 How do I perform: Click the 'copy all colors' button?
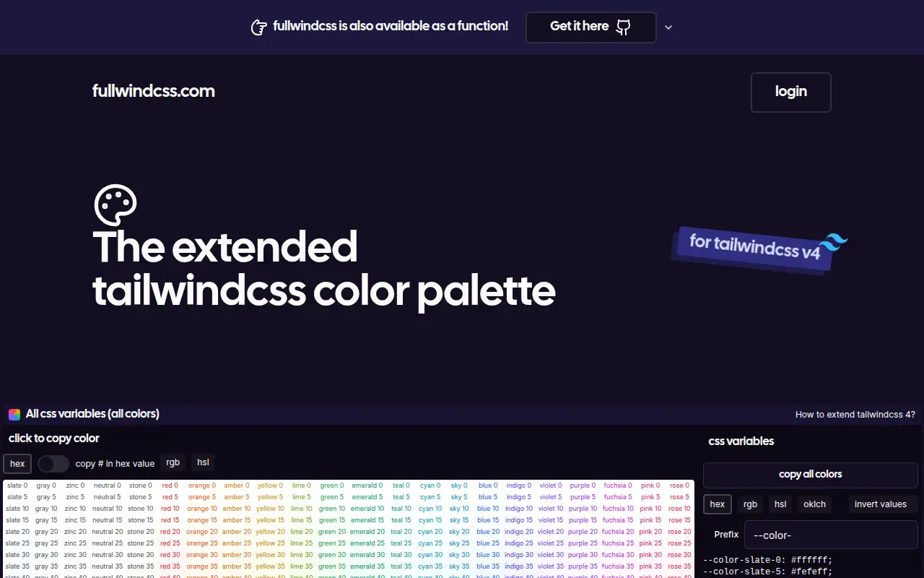[x=811, y=475]
